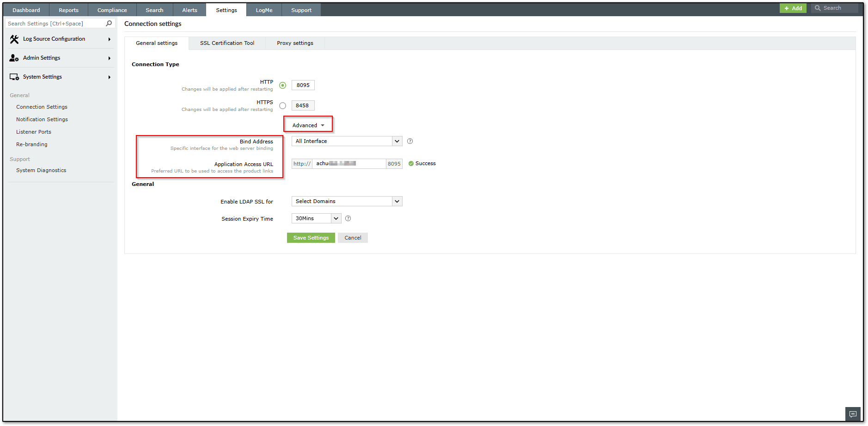868x426 pixels.
Task: Open the Session Expiry Time dropdown
Action: [x=316, y=218]
